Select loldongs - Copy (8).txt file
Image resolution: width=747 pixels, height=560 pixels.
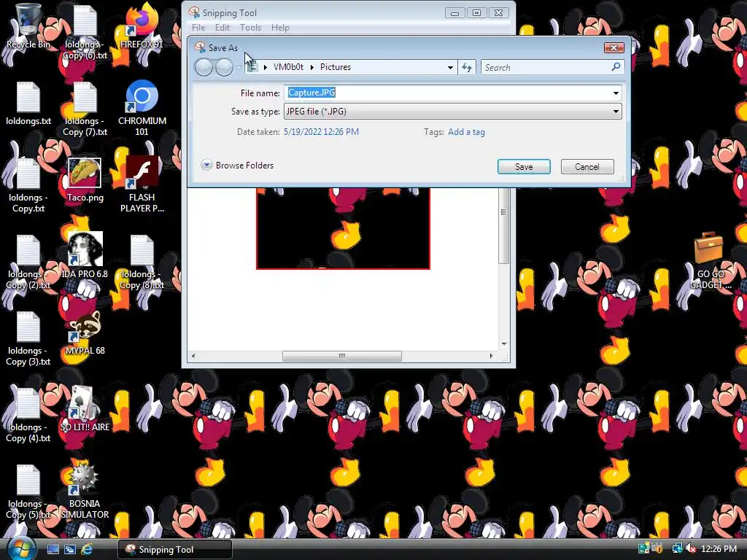point(142,262)
